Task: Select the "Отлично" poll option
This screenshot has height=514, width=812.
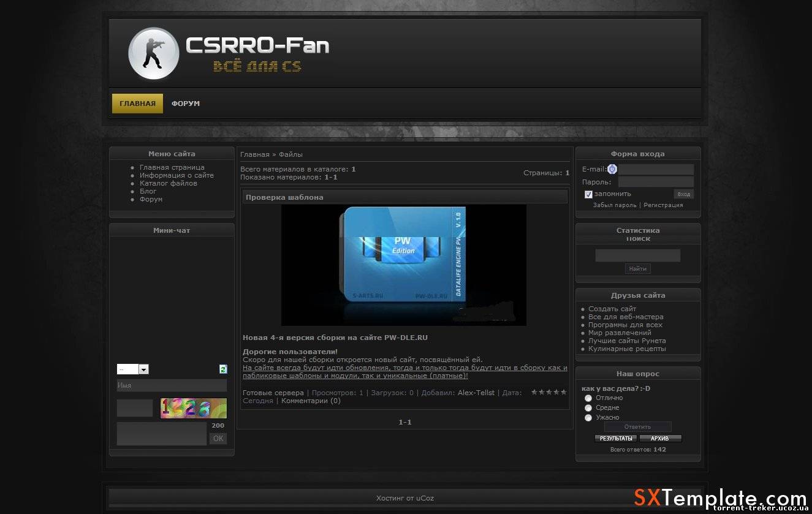Action: click(x=588, y=398)
